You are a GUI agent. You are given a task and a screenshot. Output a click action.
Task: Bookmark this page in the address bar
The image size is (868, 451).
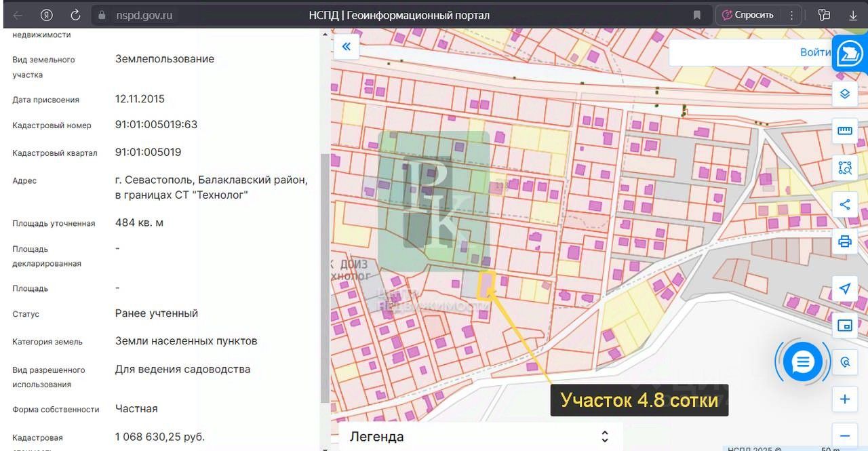pyautogui.click(x=696, y=15)
